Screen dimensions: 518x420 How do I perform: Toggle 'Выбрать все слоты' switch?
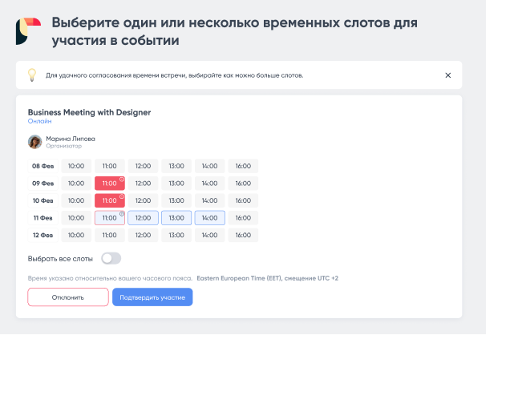(111, 259)
